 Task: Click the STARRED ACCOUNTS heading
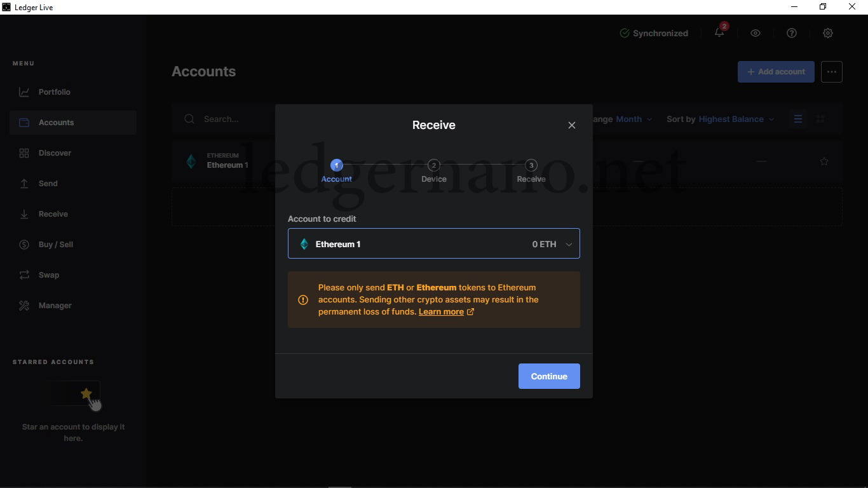pos(53,362)
